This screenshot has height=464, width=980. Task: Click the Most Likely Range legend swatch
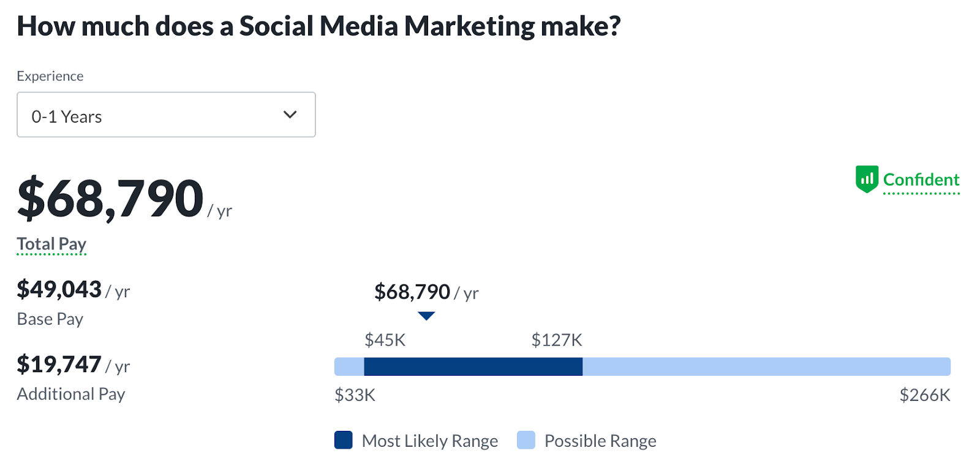pyautogui.click(x=344, y=440)
